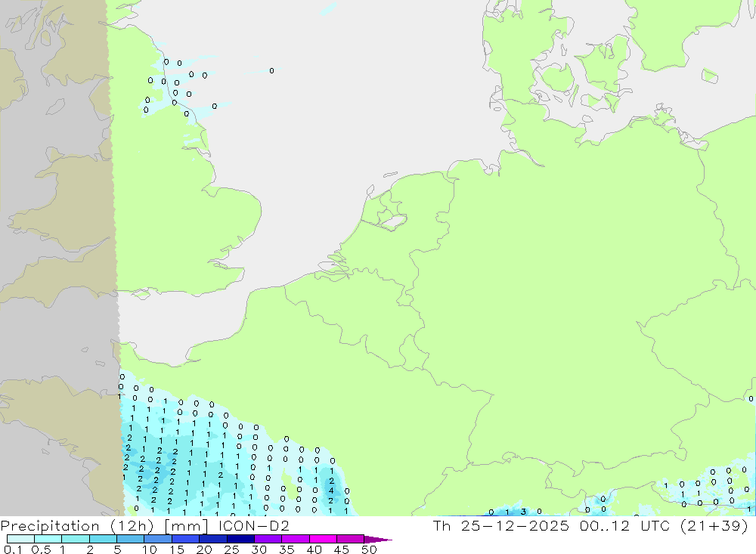Click the 20–25 mm dark blue legend swatch

[212, 539]
